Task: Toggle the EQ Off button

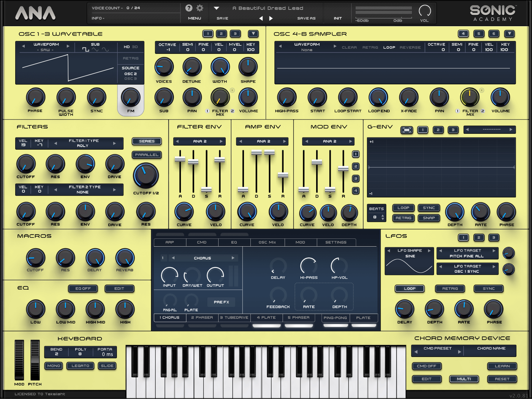Action: coord(83,288)
